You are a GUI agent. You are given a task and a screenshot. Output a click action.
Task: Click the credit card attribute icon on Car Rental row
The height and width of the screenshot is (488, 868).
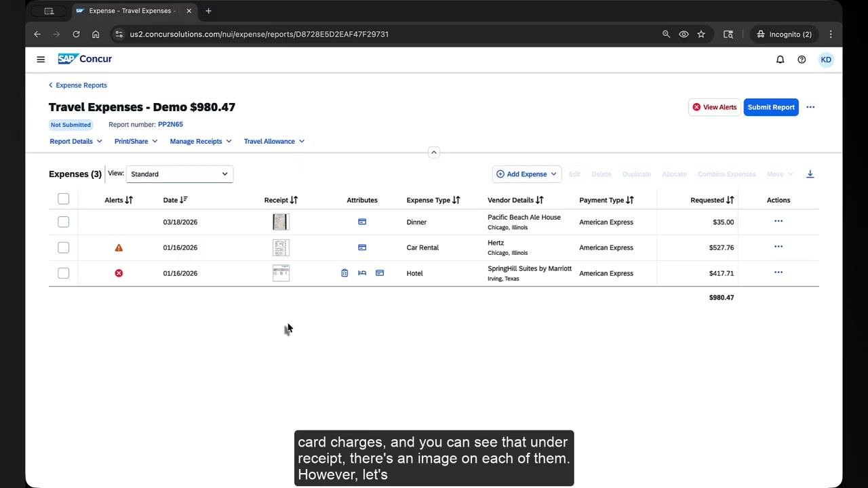[x=362, y=247]
